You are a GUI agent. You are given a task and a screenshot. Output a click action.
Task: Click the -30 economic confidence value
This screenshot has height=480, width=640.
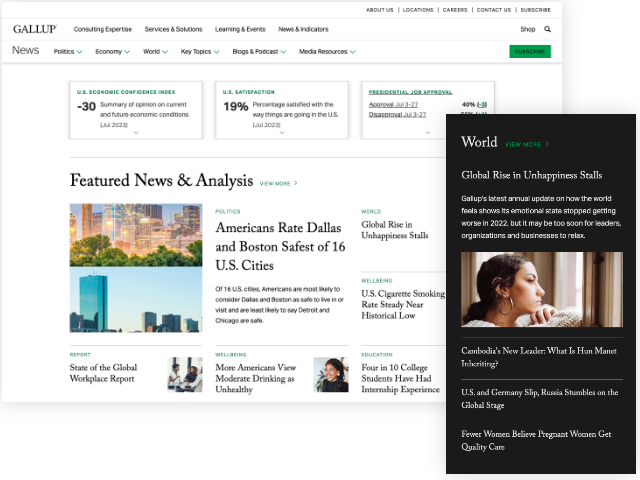[86, 107]
